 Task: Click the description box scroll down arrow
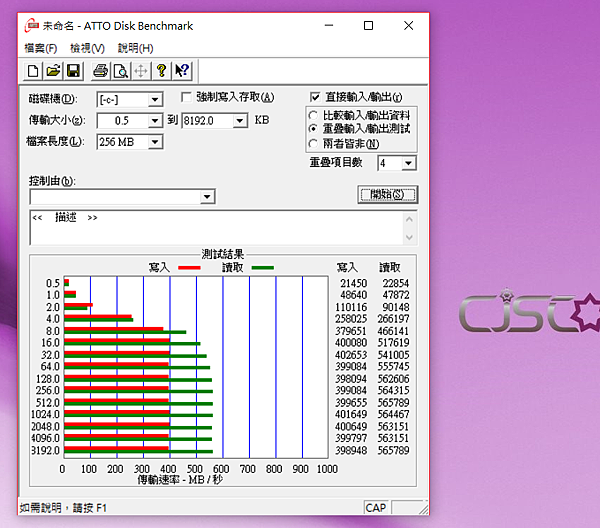coord(409,237)
